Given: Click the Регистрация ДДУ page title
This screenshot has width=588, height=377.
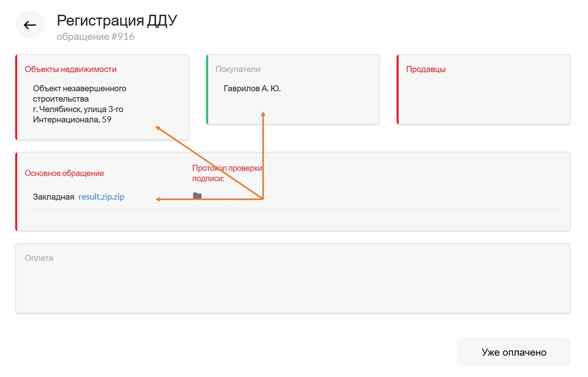Looking at the screenshot, I should point(117,20).
